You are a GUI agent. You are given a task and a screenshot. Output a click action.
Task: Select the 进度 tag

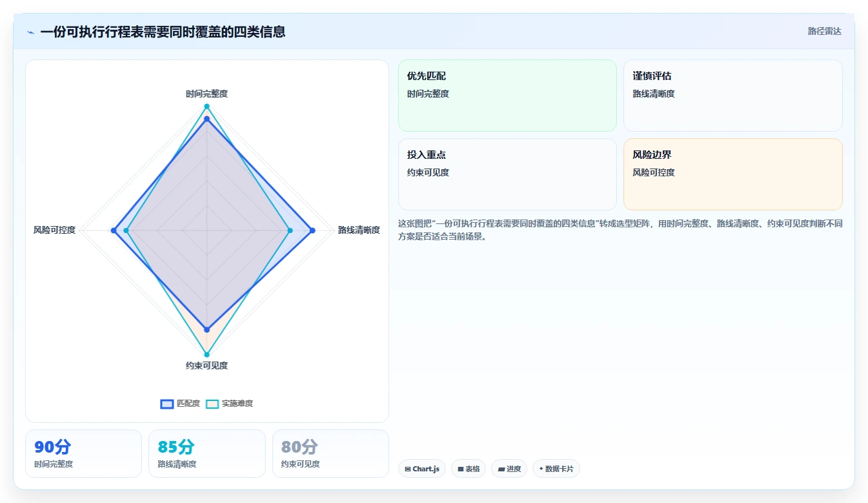(x=509, y=469)
